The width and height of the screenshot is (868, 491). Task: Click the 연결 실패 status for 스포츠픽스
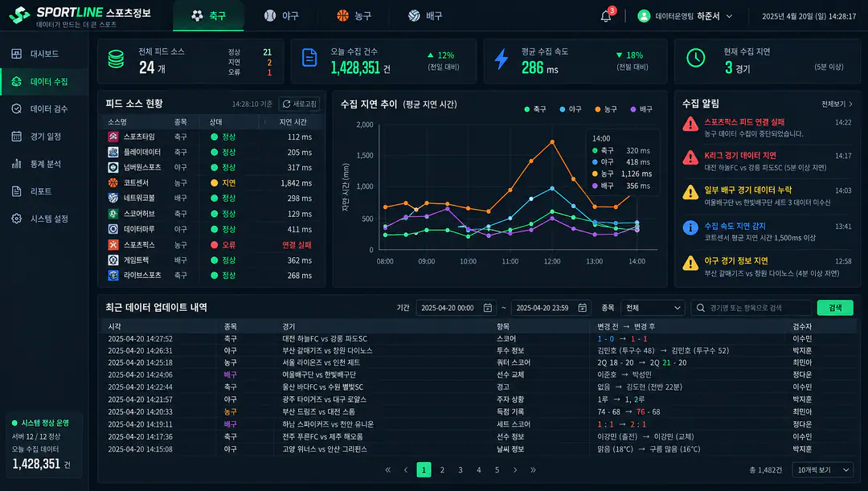click(x=297, y=244)
